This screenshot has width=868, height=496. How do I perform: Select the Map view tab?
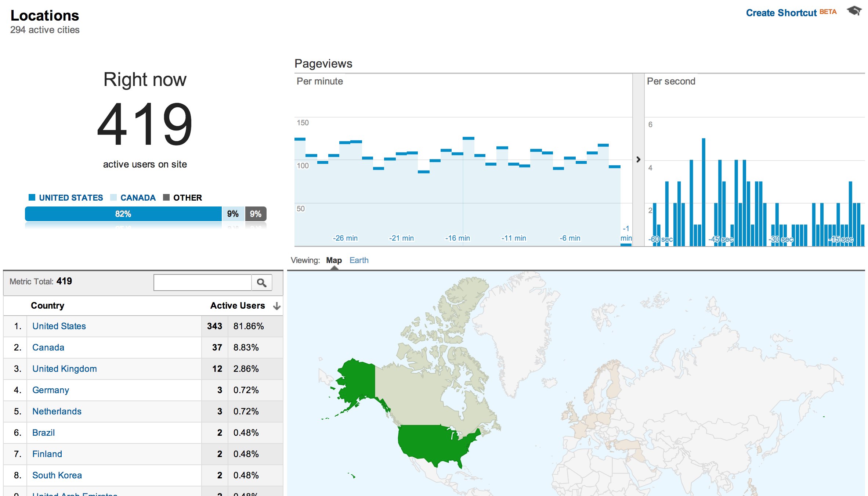tap(334, 260)
